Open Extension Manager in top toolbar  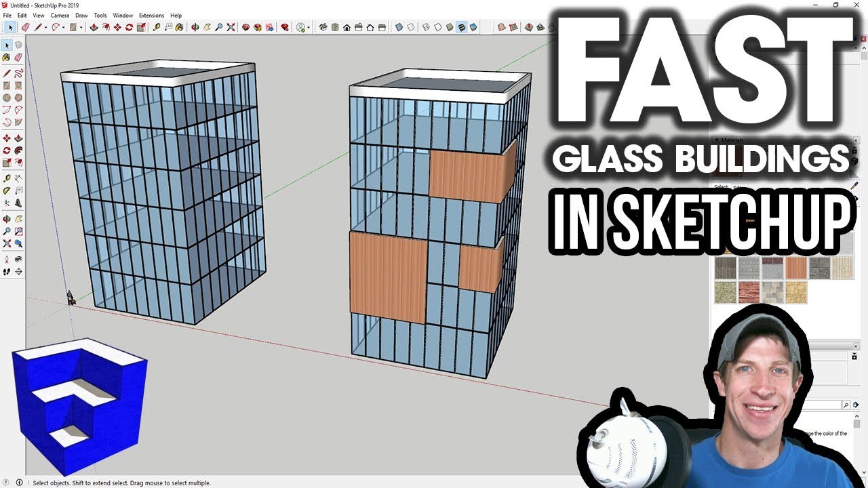[x=285, y=27]
